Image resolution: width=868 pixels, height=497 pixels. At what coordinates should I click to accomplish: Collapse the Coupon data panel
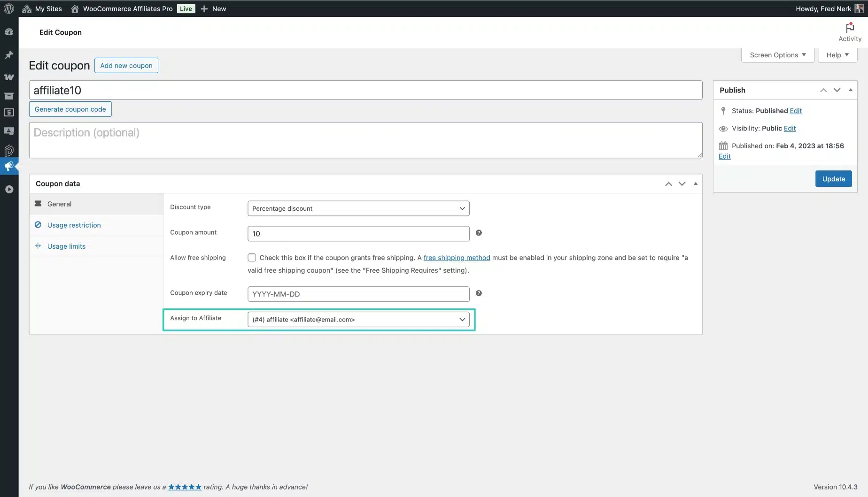696,184
